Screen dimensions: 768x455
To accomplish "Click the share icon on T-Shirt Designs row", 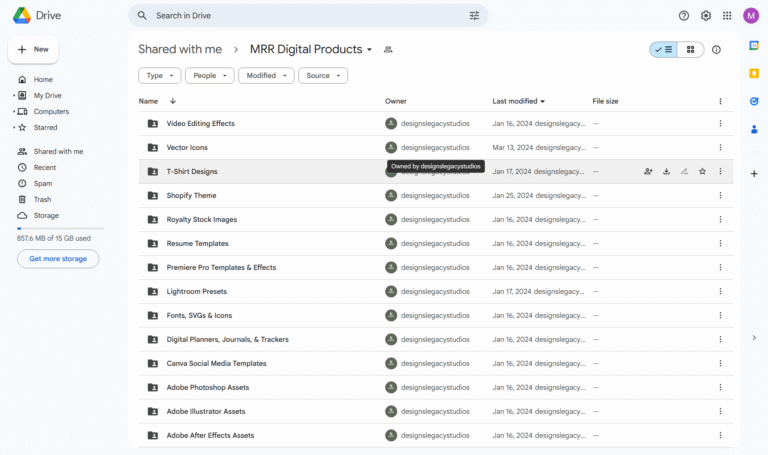I will click(648, 171).
